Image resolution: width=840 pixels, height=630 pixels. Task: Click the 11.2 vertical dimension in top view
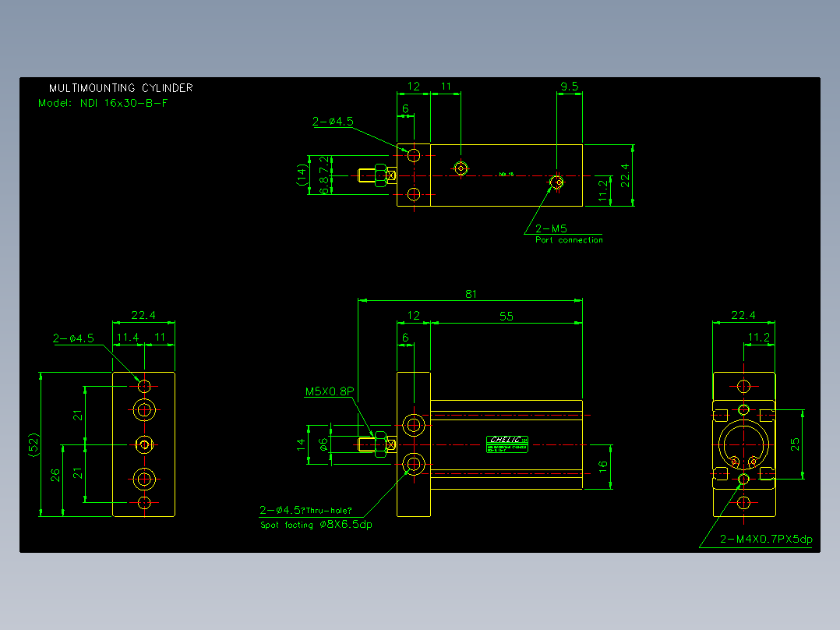[603, 190]
